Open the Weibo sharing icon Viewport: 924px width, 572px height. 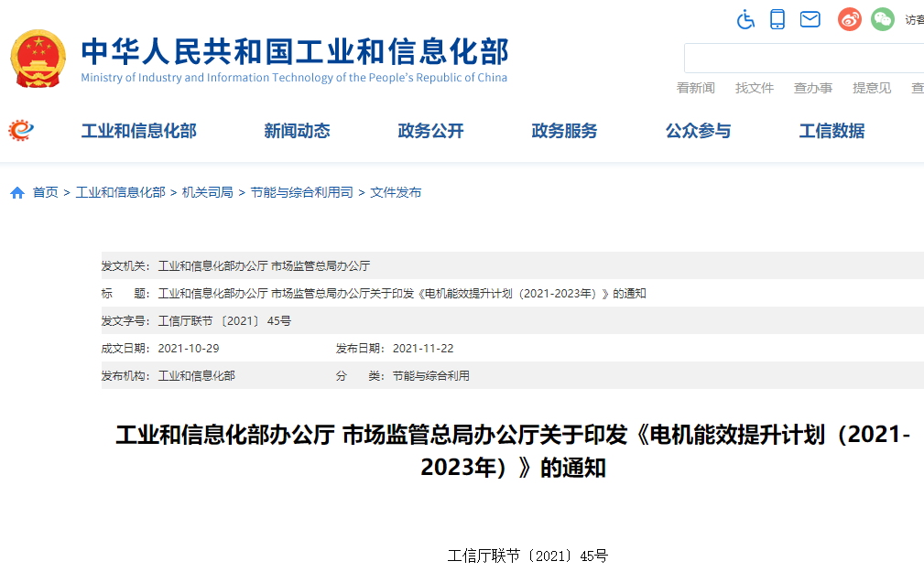[849, 18]
